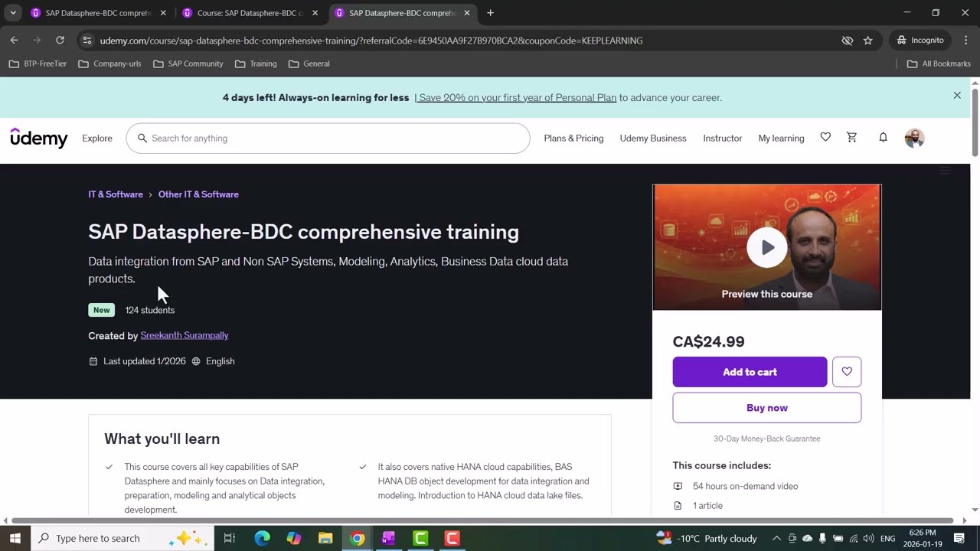Open the notifications bell icon

(883, 137)
